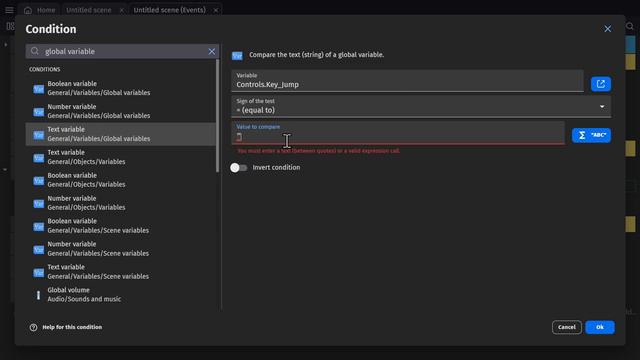Switch to the Home tab
The height and width of the screenshot is (360, 640).
click(40, 10)
